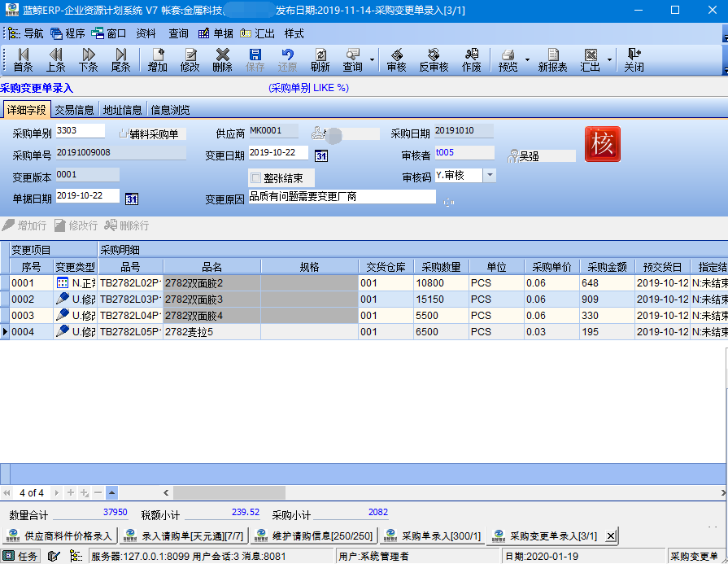The image size is (728, 564).
Task: Click the person icon beside 吴强
Action: point(513,156)
